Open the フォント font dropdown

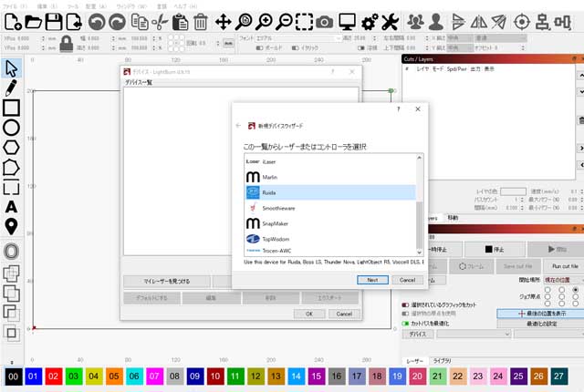(x=298, y=38)
